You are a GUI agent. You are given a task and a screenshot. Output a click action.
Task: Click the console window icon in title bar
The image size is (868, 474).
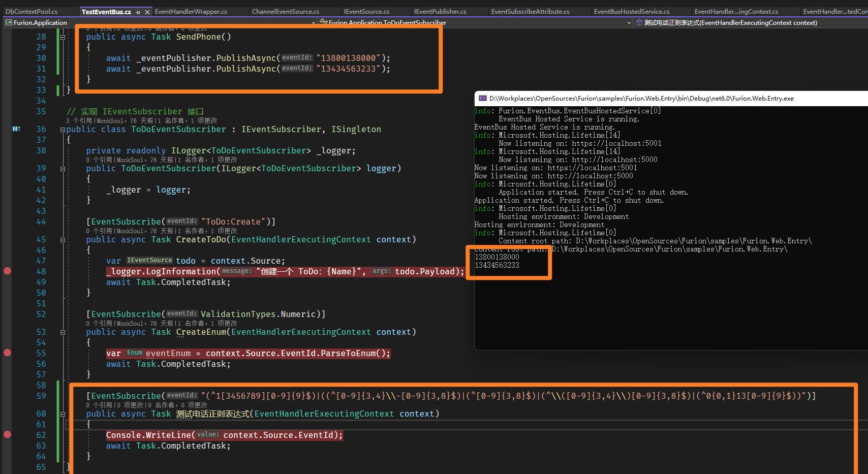(x=482, y=99)
